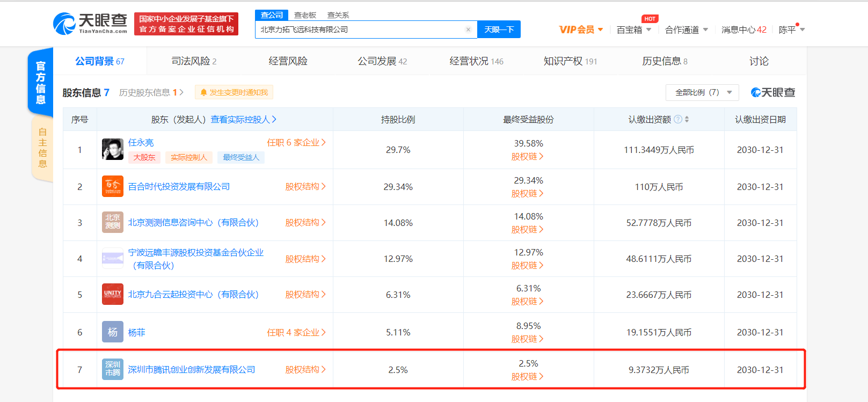Open the 全部比例 (7) dropdown

pyautogui.click(x=702, y=92)
